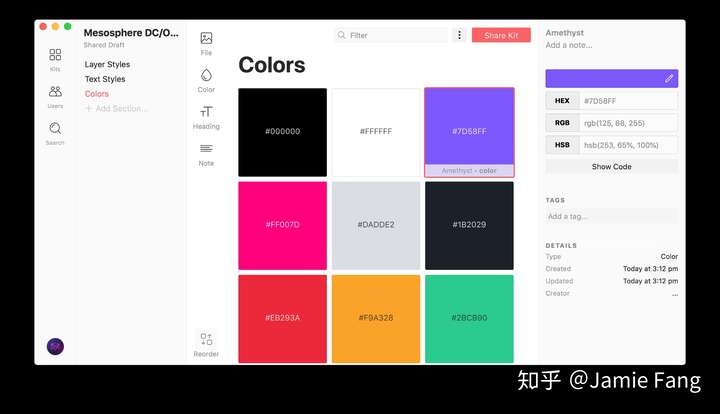
Task: Add a File item with the image icon
Action: click(206, 38)
